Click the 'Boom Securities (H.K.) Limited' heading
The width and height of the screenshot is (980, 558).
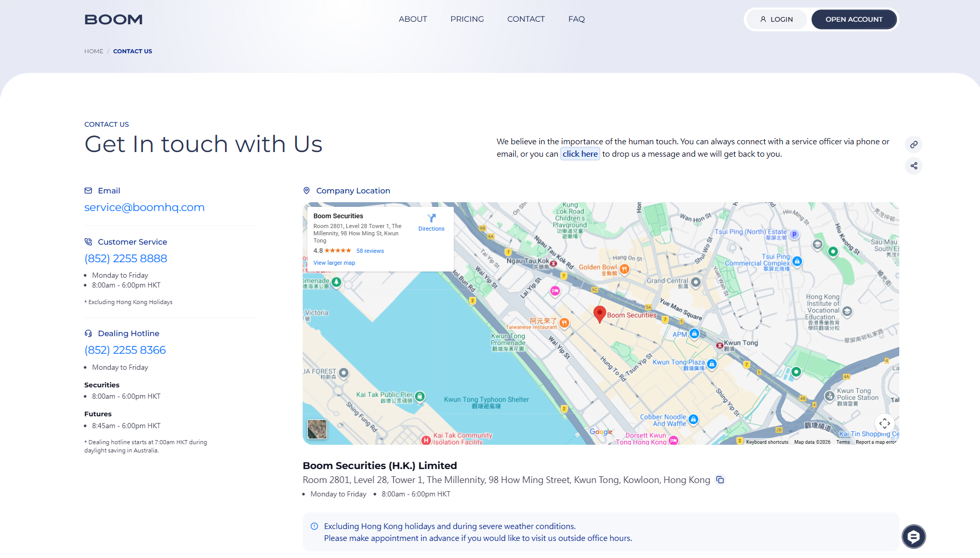tap(380, 466)
